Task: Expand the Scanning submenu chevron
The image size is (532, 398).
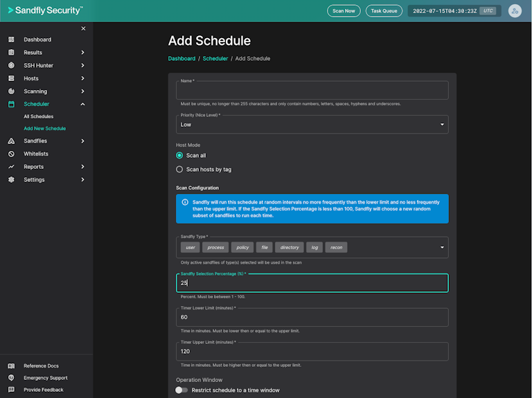Action: 82,91
